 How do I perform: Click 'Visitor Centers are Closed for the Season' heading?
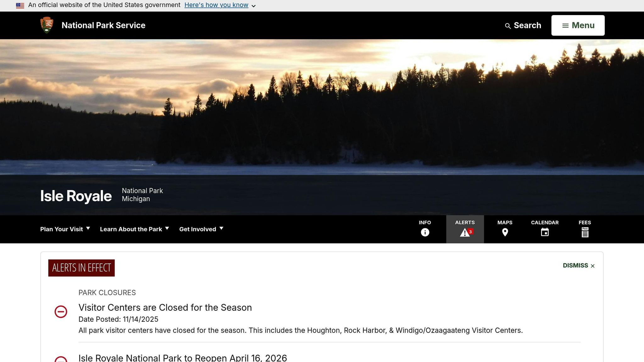coord(165,307)
